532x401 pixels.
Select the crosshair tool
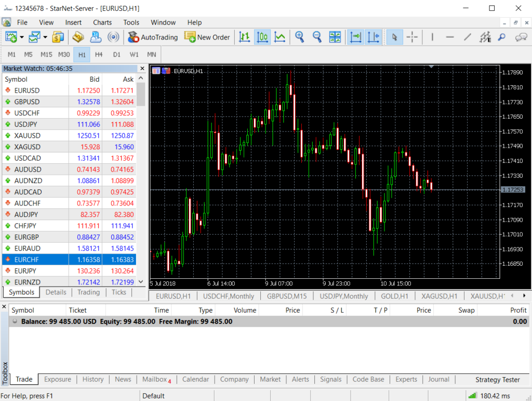coord(412,37)
